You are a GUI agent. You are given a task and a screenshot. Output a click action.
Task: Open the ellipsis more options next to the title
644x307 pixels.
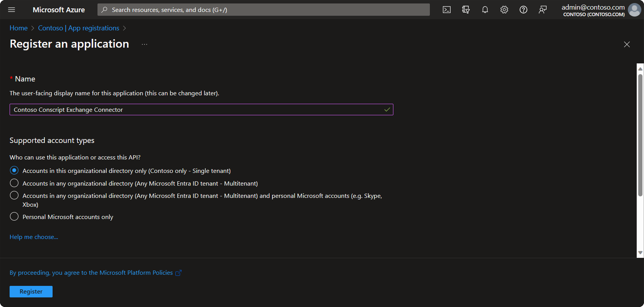pos(144,44)
